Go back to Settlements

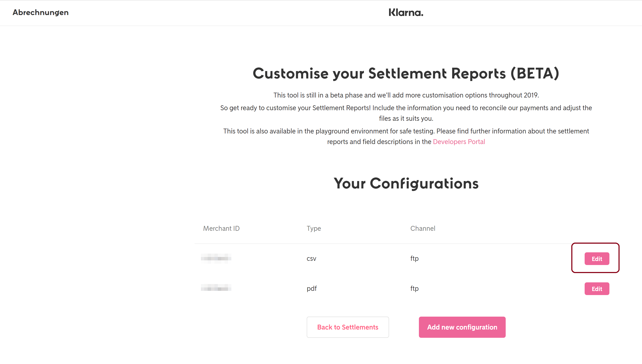pyautogui.click(x=348, y=327)
